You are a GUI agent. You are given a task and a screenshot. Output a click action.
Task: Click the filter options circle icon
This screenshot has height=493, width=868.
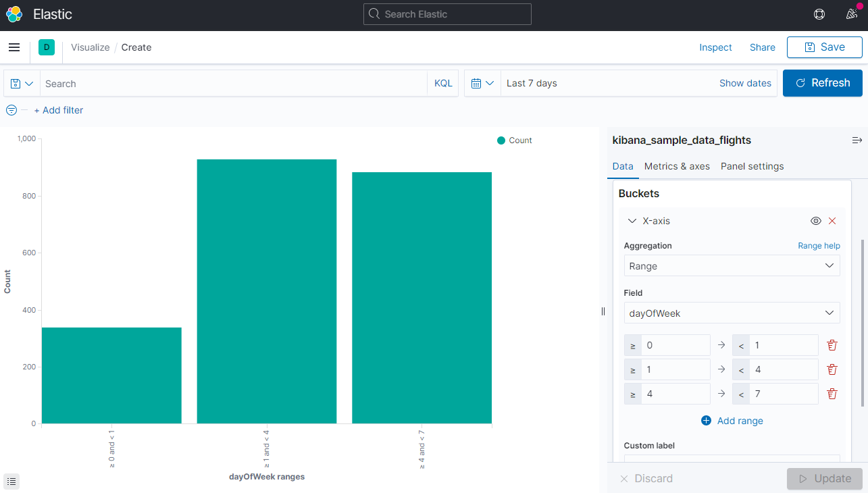(x=11, y=110)
